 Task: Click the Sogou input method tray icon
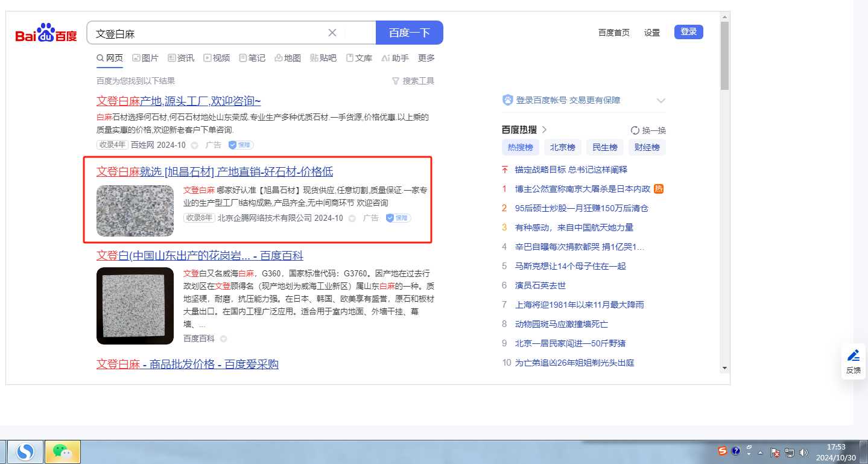[722, 451]
